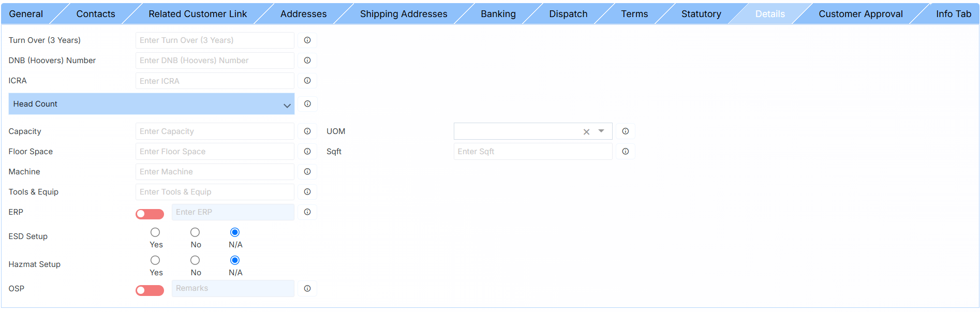Select No for Hazmat Setup
Viewport: 980px width, 312px height.
(195, 260)
